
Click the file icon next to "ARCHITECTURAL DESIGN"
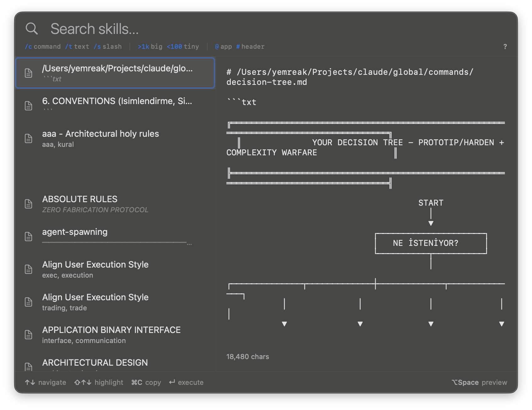coord(29,366)
